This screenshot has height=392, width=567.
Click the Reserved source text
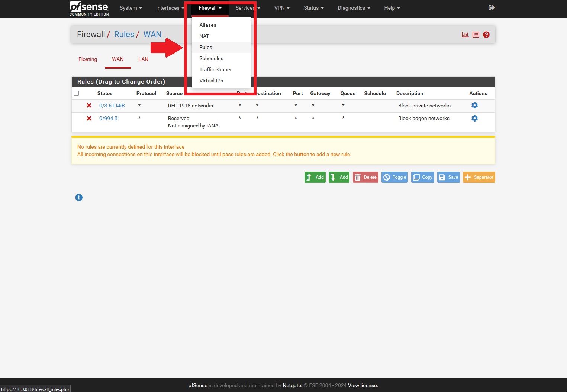click(x=178, y=118)
